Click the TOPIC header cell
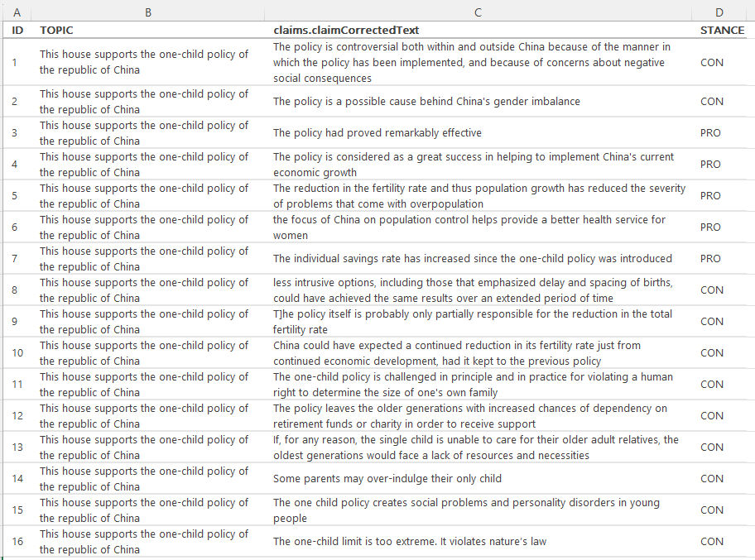This screenshot has width=755, height=560. click(x=148, y=30)
